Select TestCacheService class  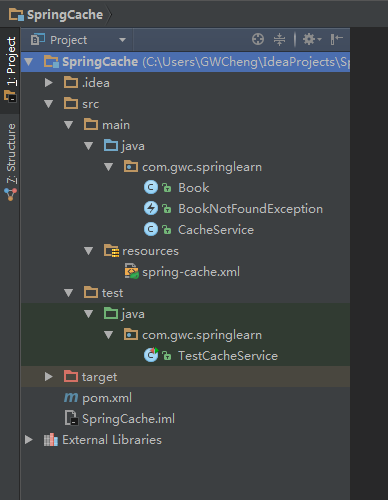[x=228, y=356]
